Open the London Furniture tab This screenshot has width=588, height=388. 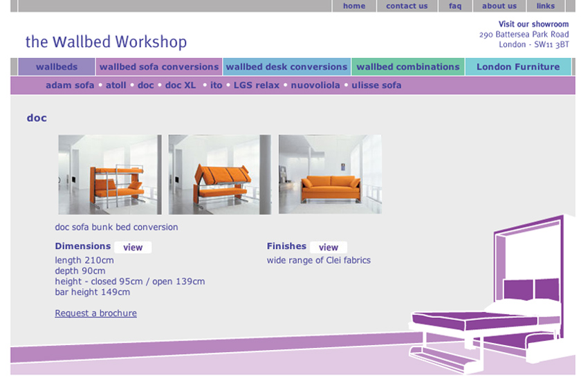pos(518,66)
